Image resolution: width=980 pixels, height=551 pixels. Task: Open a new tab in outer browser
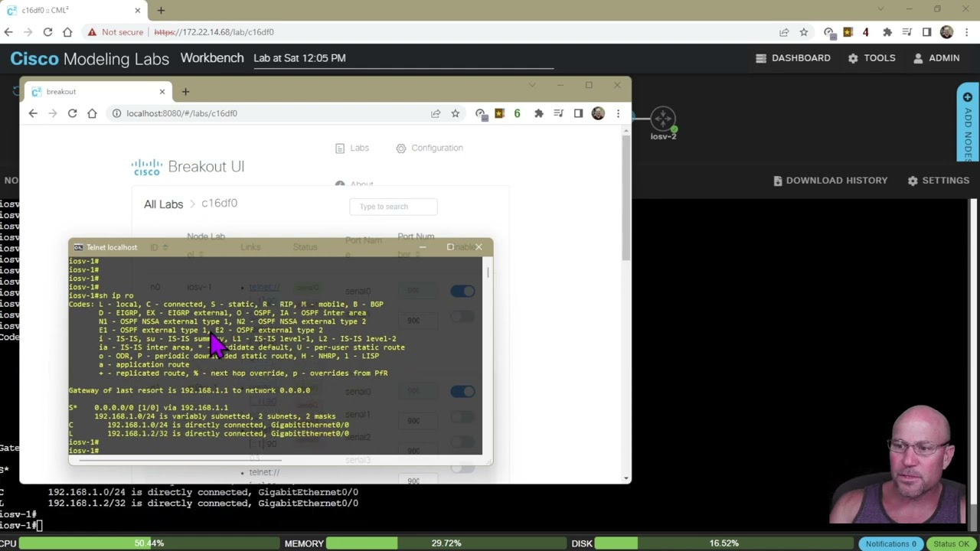pos(161,11)
